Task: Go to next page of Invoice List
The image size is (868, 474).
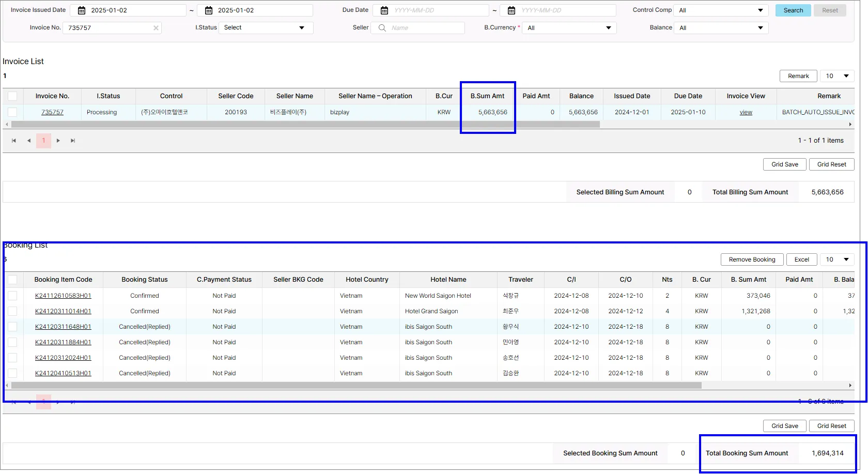Action: [x=58, y=141]
